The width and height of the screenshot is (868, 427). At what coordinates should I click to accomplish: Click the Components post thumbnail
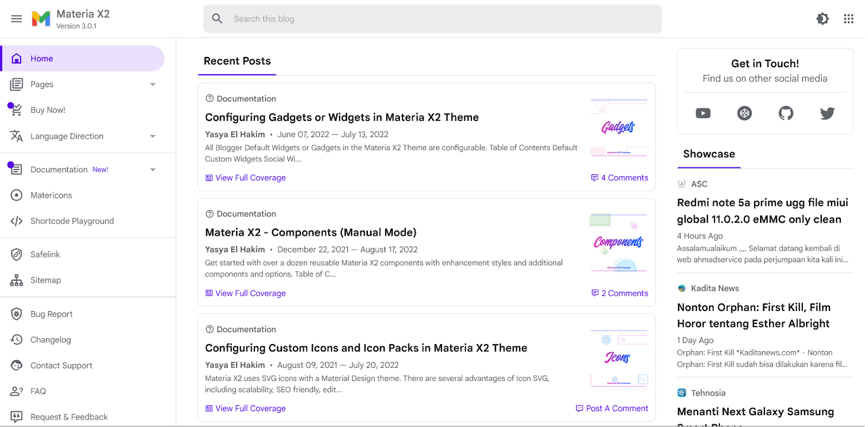click(618, 243)
